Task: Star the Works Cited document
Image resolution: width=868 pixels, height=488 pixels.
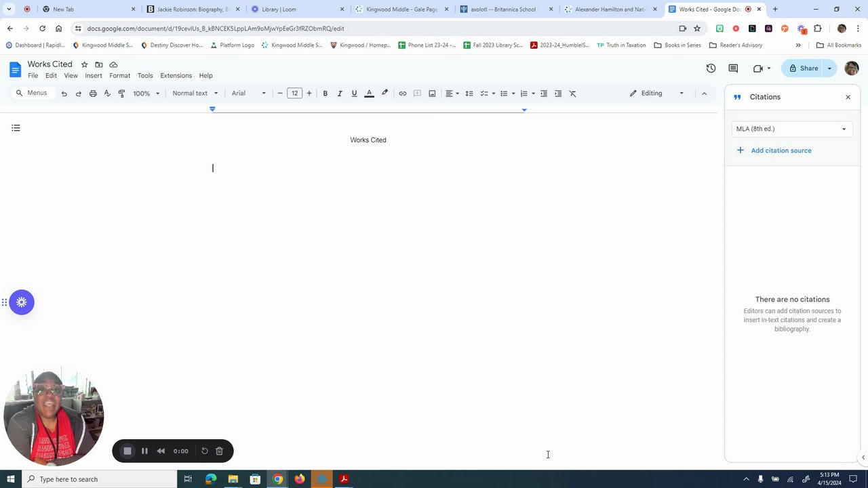Action: coord(84,64)
